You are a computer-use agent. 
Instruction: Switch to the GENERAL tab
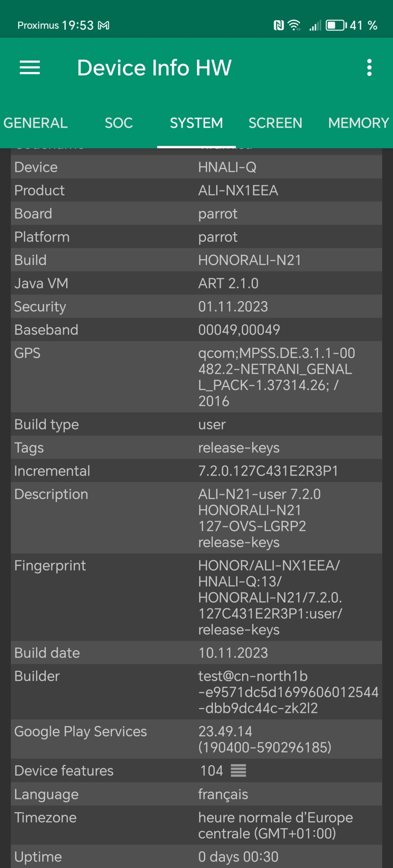pyautogui.click(x=35, y=123)
